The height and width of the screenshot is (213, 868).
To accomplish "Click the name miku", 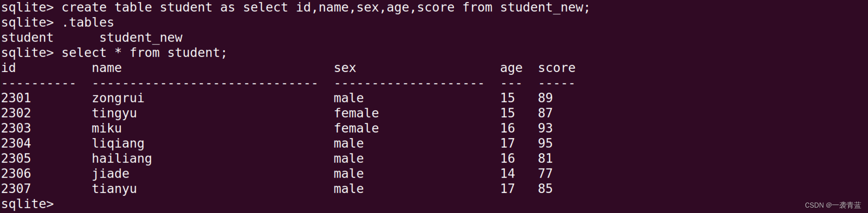I will click(x=107, y=128).
